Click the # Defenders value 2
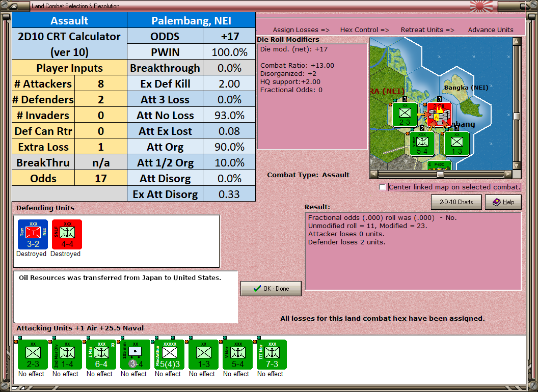Viewport: 538px width, 392px height. pos(101,99)
